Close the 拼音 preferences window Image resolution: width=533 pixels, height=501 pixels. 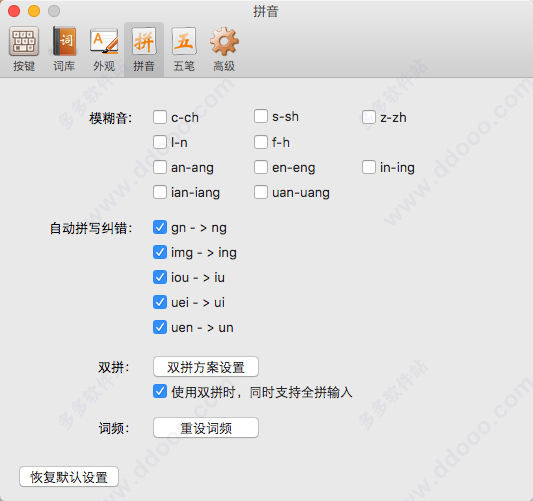(14, 11)
